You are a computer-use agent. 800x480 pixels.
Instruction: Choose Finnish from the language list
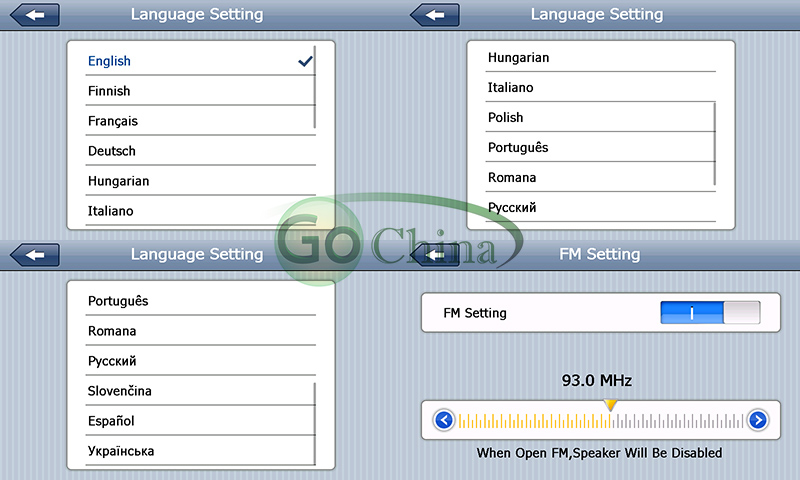(x=109, y=91)
